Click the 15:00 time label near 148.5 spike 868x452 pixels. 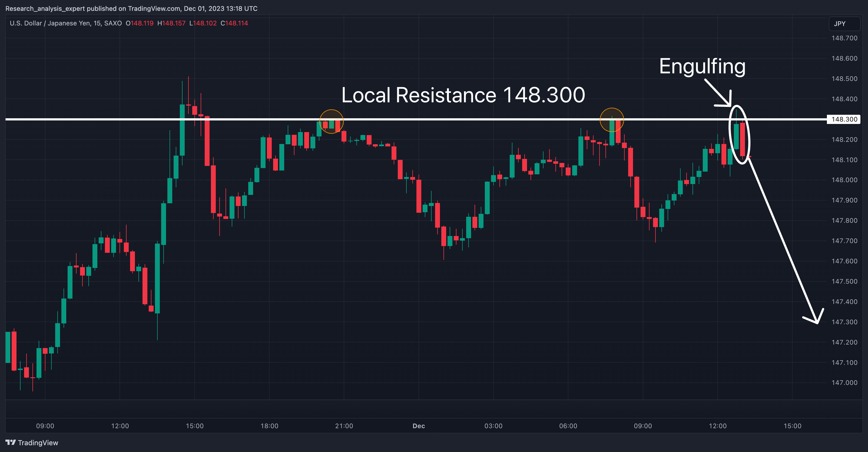pyautogui.click(x=195, y=426)
